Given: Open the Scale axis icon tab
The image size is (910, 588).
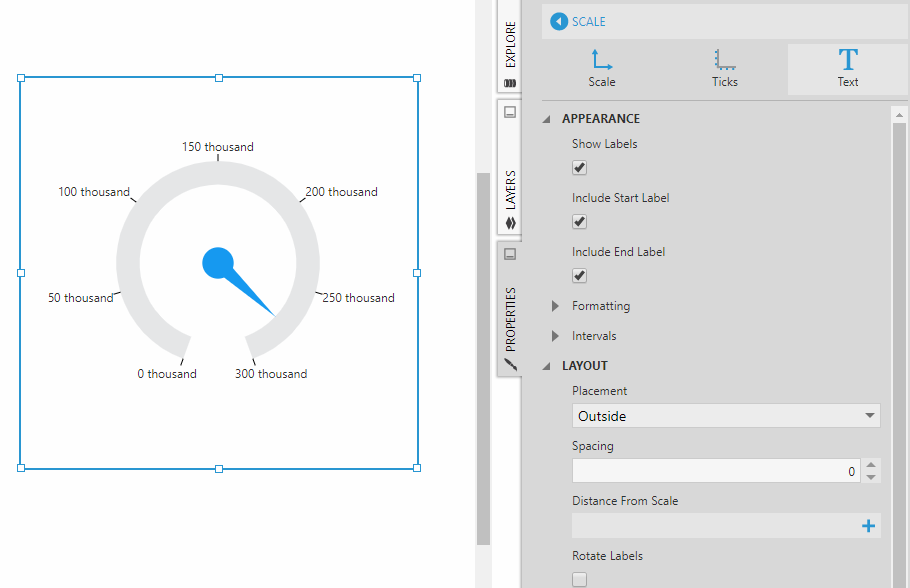Looking at the screenshot, I should 602,69.
